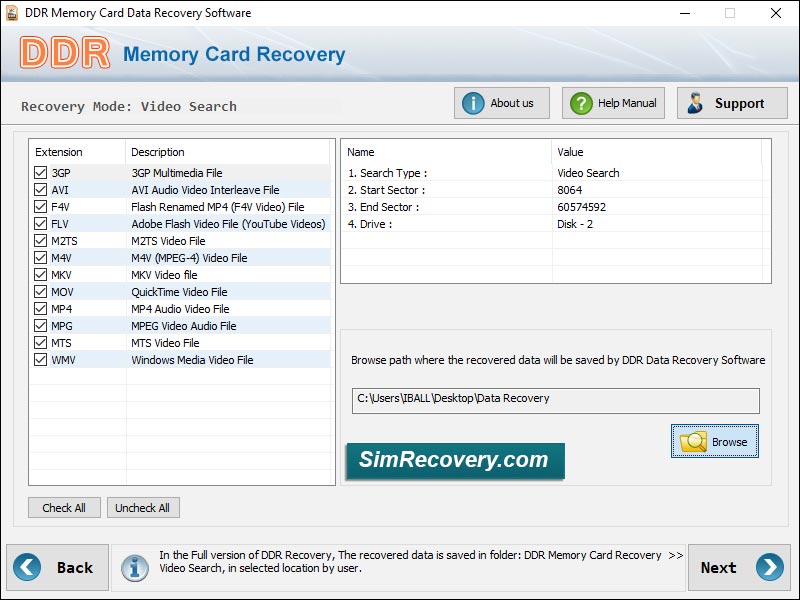Click the Support person icon

(694, 102)
